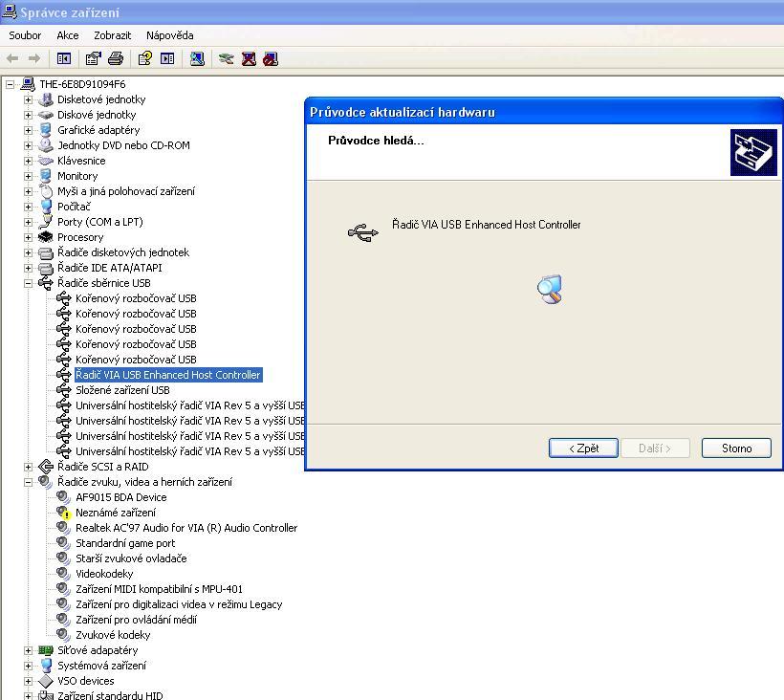Click the warning icon of Neznámé zařízení

click(63, 513)
